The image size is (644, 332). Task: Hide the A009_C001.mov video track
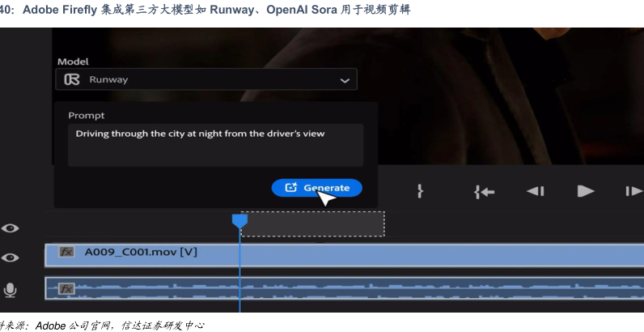coord(10,258)
